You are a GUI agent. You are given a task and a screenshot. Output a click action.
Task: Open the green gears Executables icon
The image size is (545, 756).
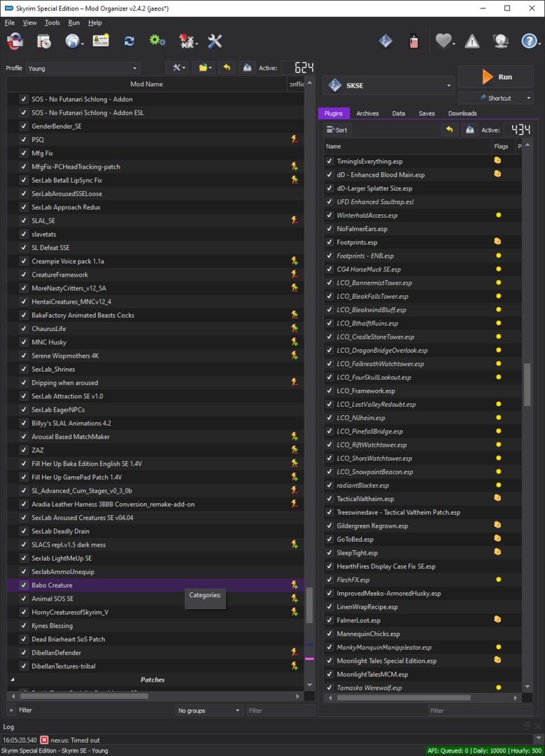[x=157, y=41]
